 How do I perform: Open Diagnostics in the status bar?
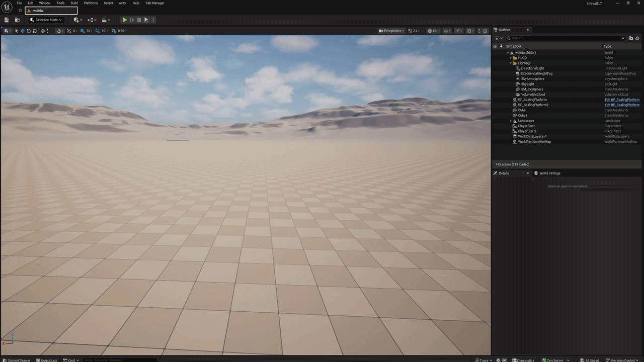(x=523, y=360)
